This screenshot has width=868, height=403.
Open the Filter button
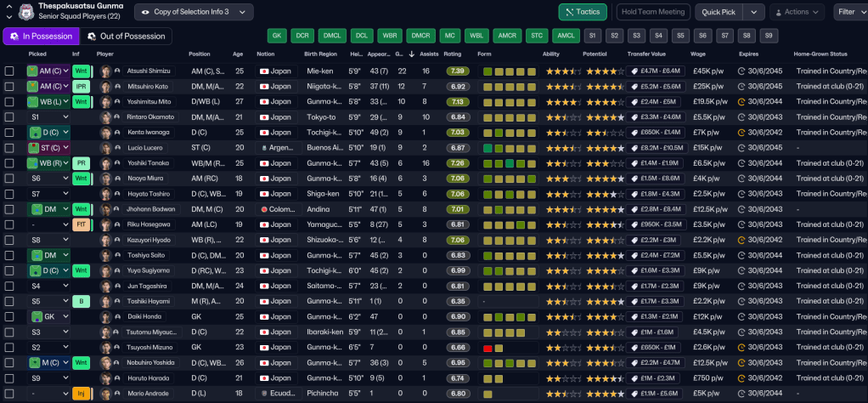[x=849, y=12]
